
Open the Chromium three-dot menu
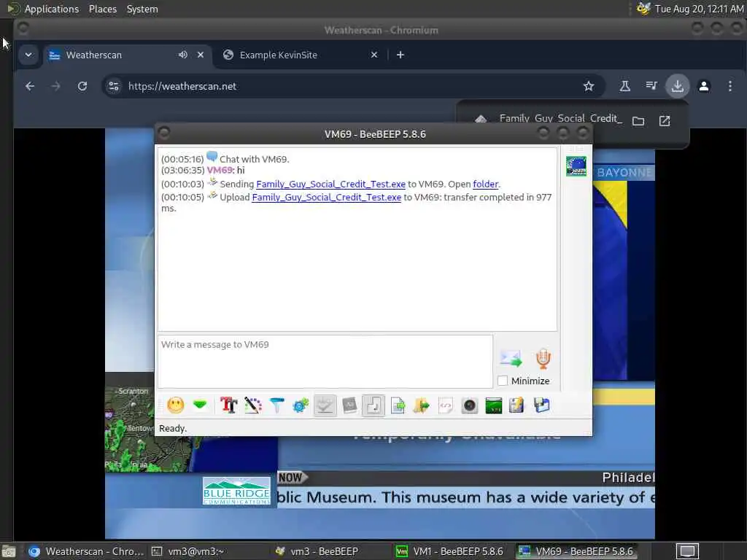pyautogui.click(x=729, y=86)
